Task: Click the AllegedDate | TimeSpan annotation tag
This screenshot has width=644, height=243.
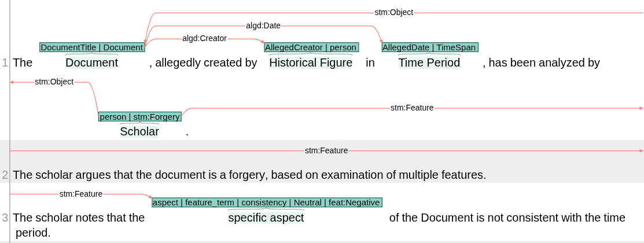Action: (x=429, y=47)
